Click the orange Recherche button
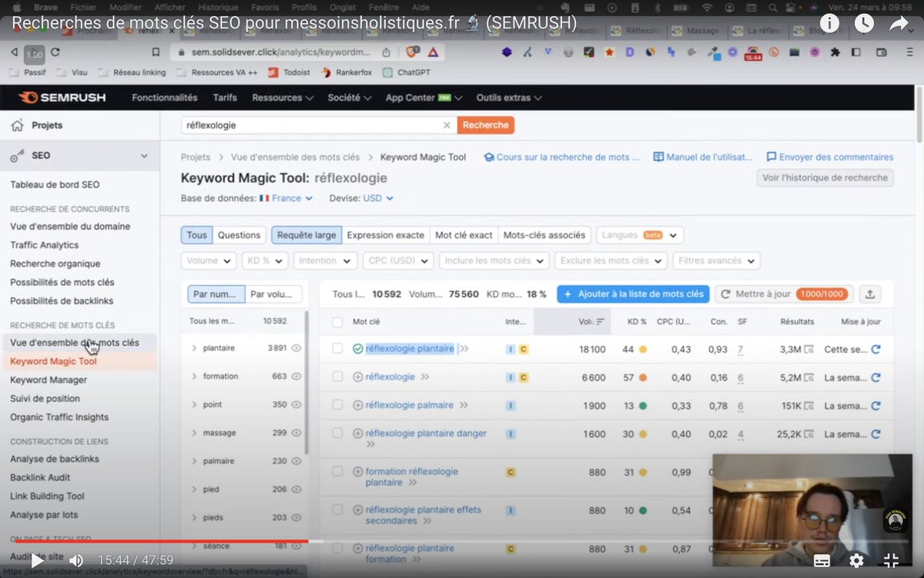 click(x=485, y=125)
